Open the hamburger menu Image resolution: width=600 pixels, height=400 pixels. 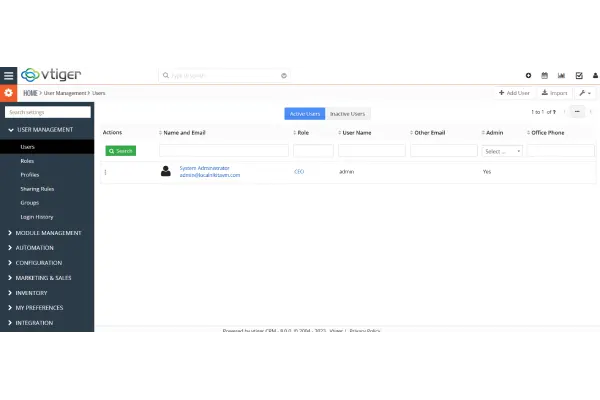(9, 75)
